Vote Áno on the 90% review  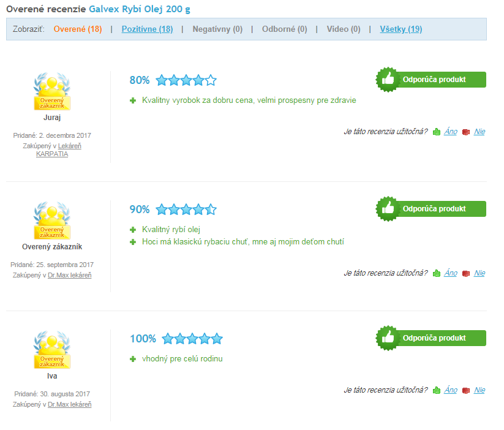(451, 273)
